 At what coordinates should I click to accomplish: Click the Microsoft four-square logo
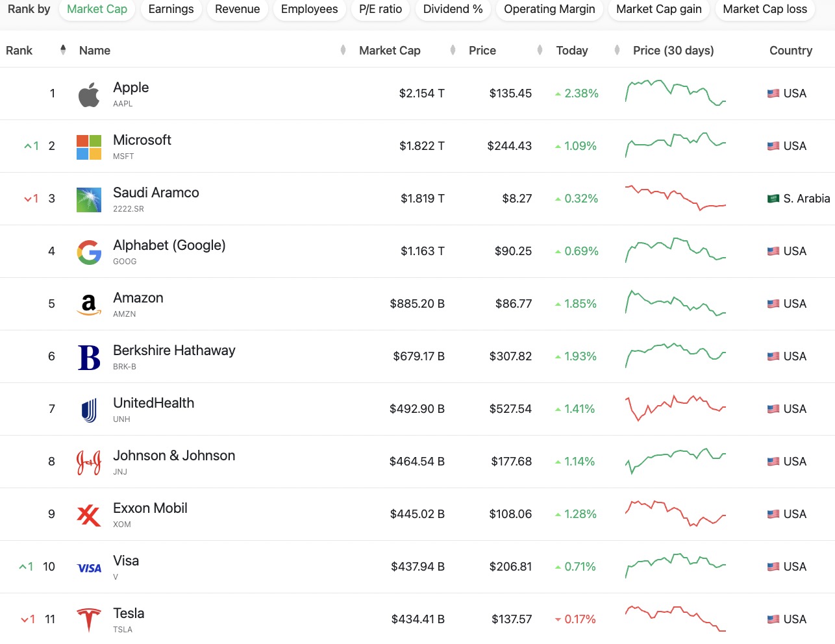89,147
